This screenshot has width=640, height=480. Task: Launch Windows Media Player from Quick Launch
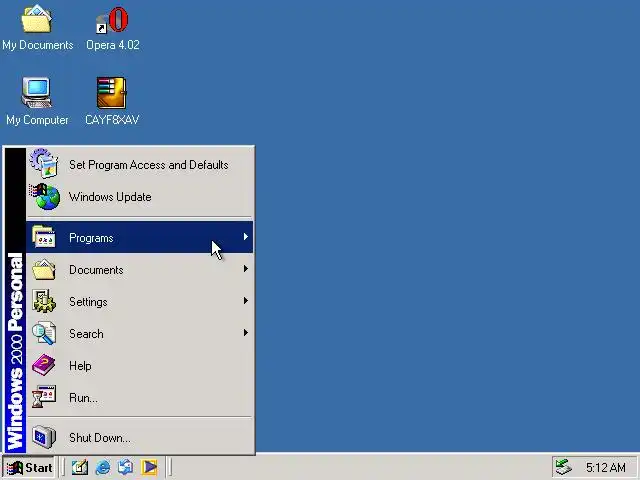[149, 467]
